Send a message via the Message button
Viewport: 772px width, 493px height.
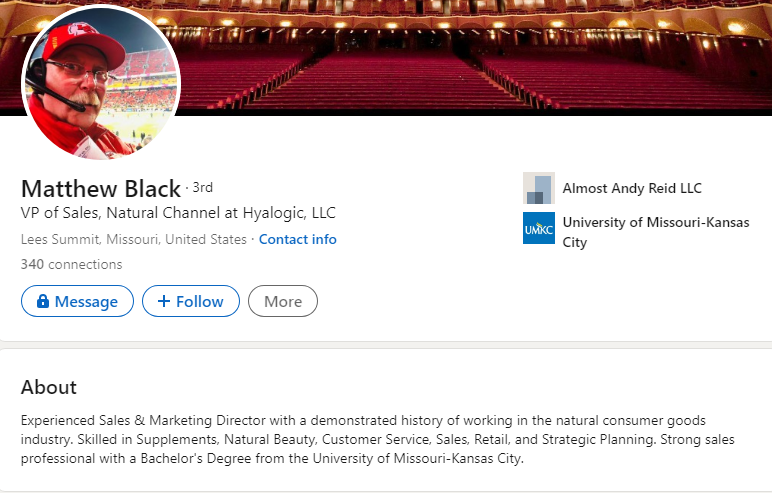point(77,301)
